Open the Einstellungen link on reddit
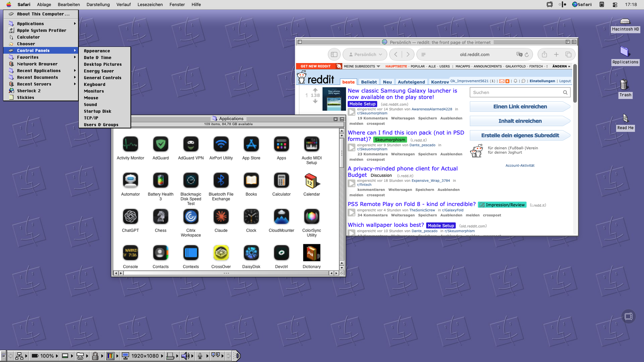 click(x=542, y=81)
